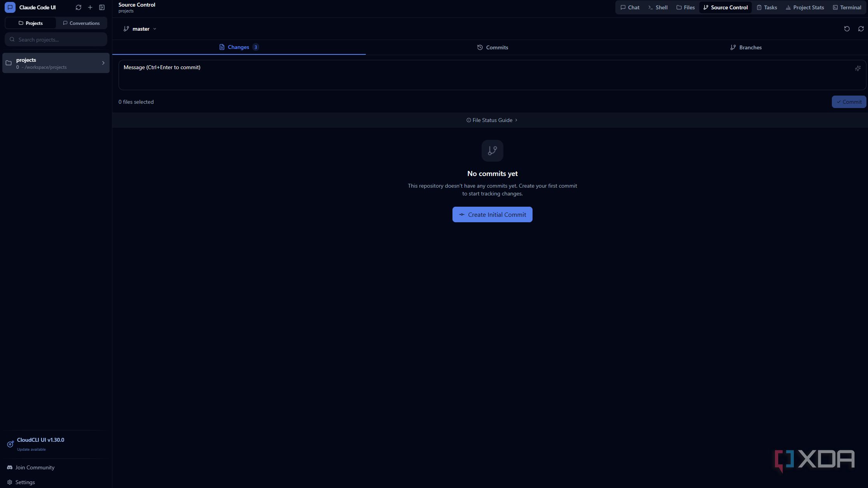The height and width of the screenshot is (488, 868).
Task: Refresh source control status with the circular arrows icon
Action: [x=861, y=29]
